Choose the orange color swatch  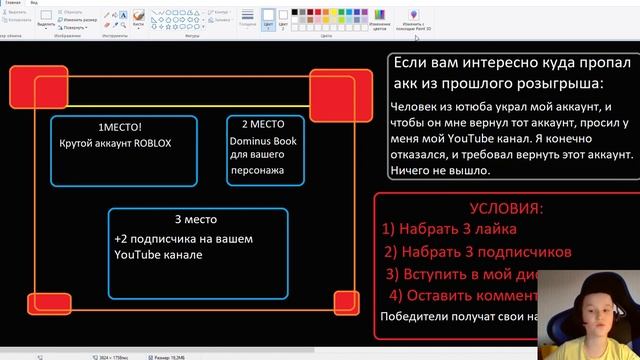pos(326,12)
